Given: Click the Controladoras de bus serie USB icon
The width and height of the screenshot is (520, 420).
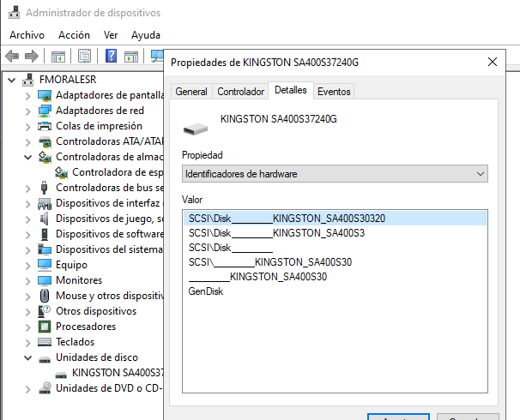Looking at the screenshot, I should 44,188.
